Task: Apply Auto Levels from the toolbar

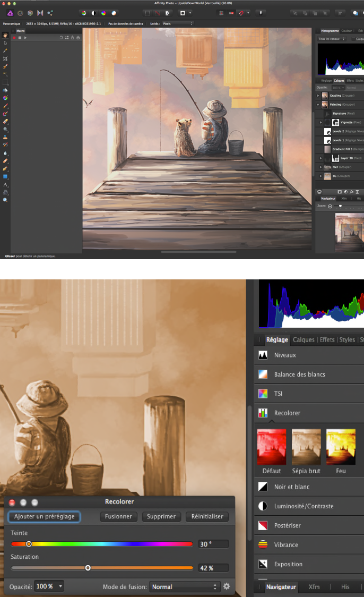Action: [x=84, y=13]
